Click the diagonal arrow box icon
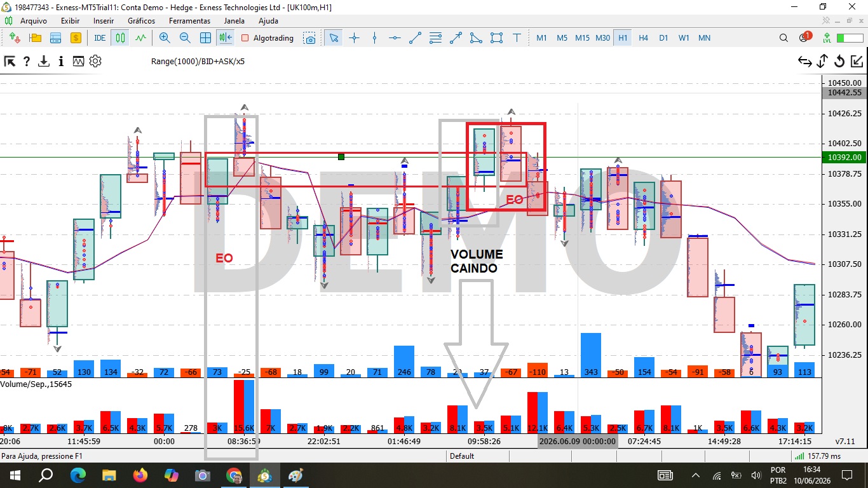 click(857, 62)
